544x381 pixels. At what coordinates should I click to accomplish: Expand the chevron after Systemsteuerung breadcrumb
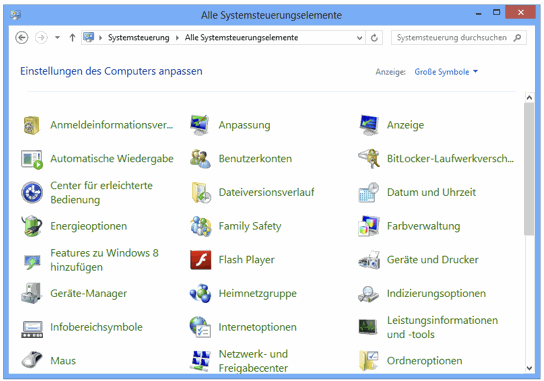(177, 38)
